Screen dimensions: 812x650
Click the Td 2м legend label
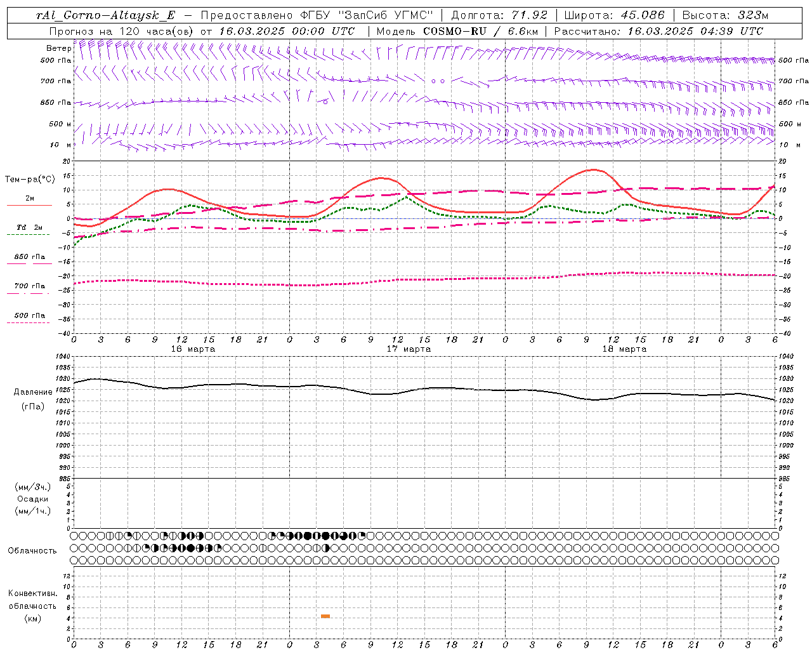point(29,227)
